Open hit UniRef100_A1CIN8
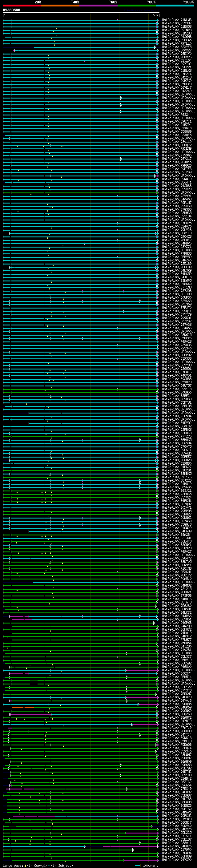 tap(177, 569)
